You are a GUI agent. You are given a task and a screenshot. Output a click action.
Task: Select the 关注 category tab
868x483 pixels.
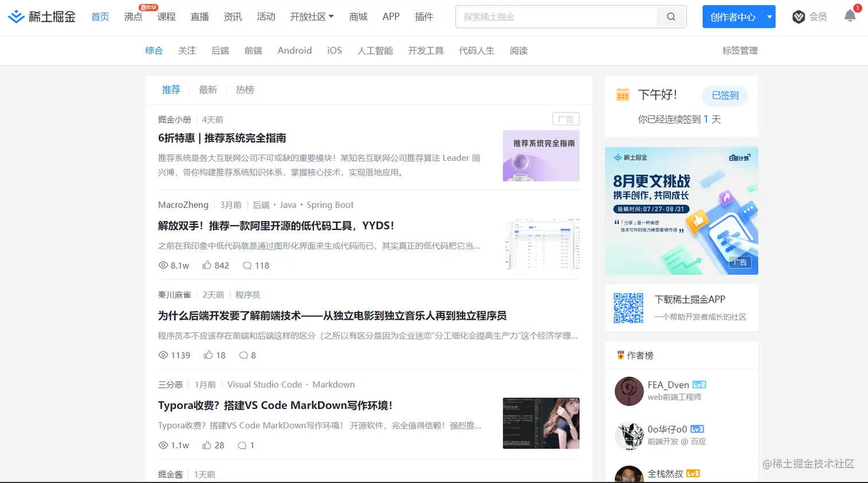coord(187,51)
